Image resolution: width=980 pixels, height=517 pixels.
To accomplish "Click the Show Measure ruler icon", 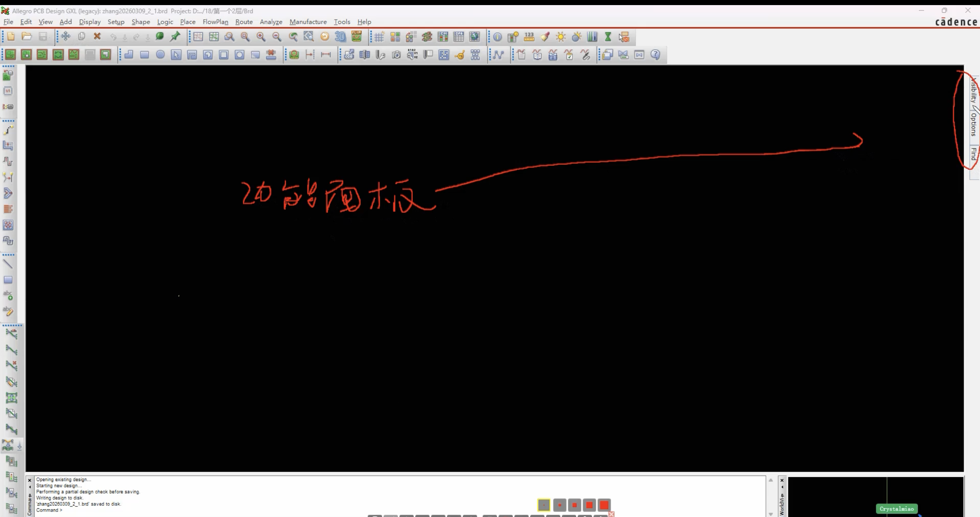I will (529, 37).
